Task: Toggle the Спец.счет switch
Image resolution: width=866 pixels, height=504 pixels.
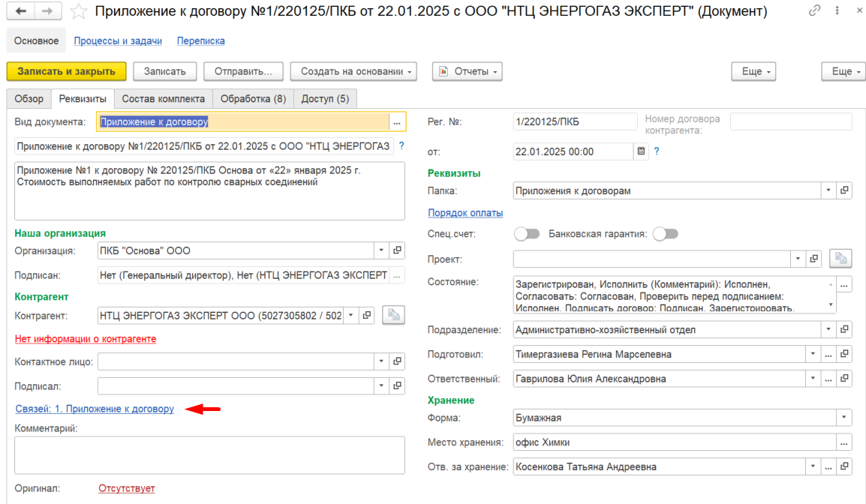Action: [x=527, y=234]
